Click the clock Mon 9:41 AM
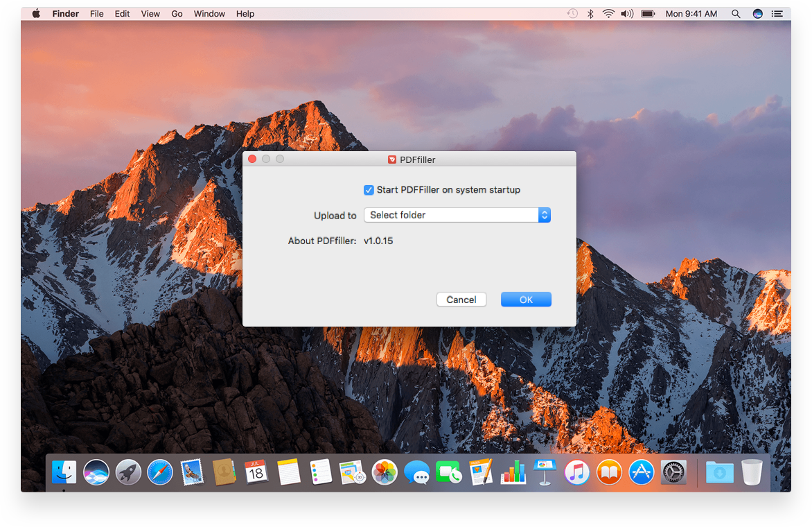Image resolution: width=812 pixels, height=527 pixels. point(691,14)
